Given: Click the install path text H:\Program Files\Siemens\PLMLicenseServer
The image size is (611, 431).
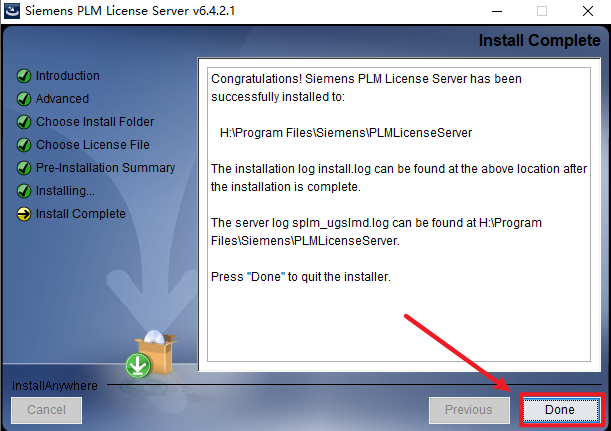Looking at the screenshot, I should coord(346,133).
